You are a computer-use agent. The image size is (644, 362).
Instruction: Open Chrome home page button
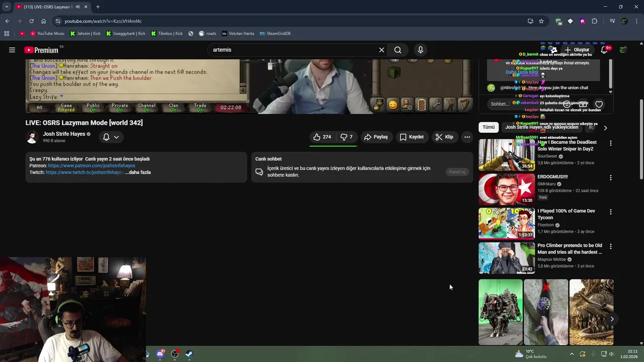pos(43,21)
